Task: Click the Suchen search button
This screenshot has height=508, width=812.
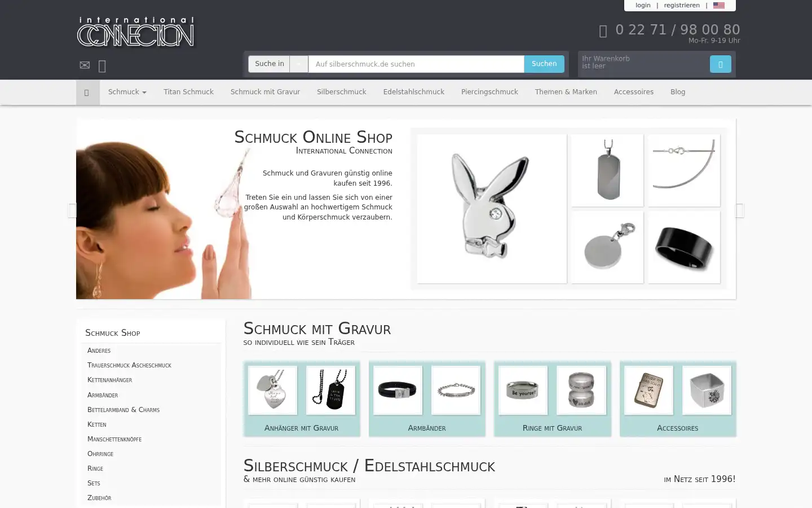Action: (x=544, y=64)
